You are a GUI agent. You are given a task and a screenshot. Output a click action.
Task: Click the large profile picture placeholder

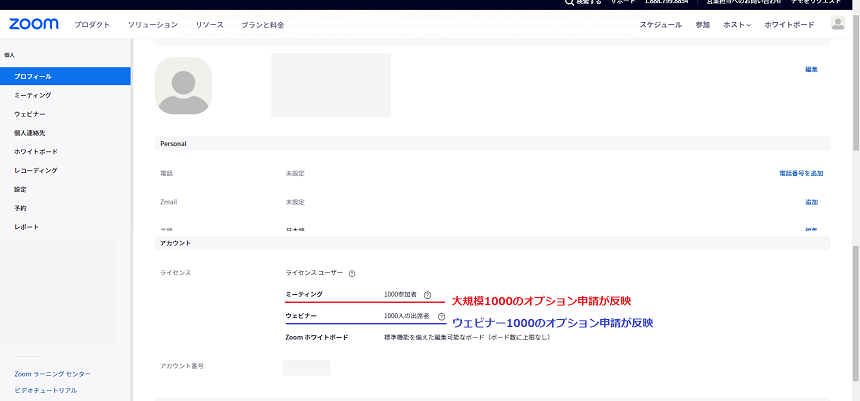click(x=184, y=86)
